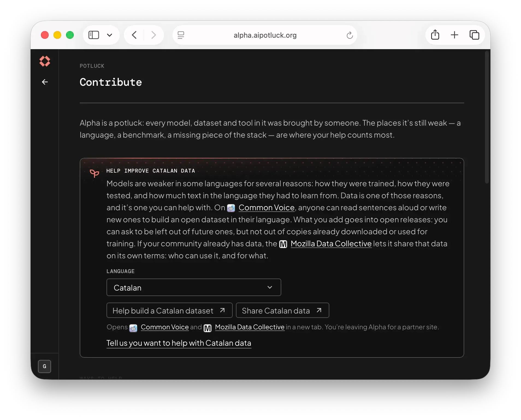Image resolution: width=521 pixels, height=420 pixels.
Task: Open the page reader icon in the address bar
Action: (x=181, y=35)
